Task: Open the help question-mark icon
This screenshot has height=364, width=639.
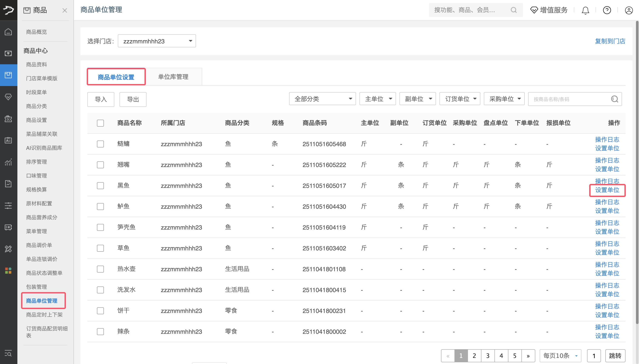Action: (x=607, y=10)
